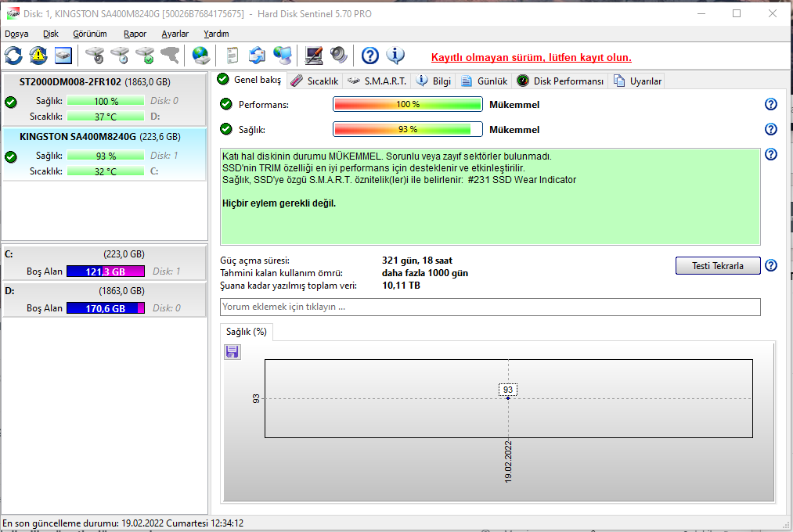Screen dimensions: 793x532
Task: Switch to the Uyarılar tab
Action: [637, 81]
